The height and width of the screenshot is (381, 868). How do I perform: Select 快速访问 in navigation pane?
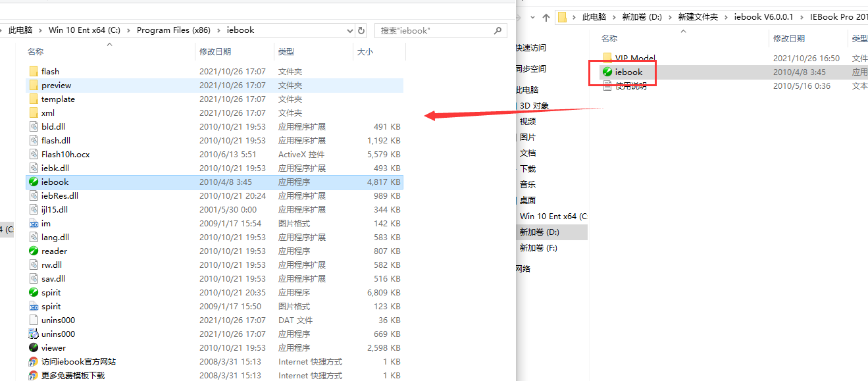(x=531, y=48)
